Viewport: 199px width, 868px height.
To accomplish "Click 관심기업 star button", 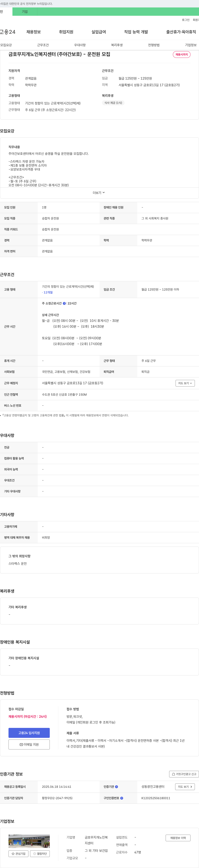I will pos(18,853).
